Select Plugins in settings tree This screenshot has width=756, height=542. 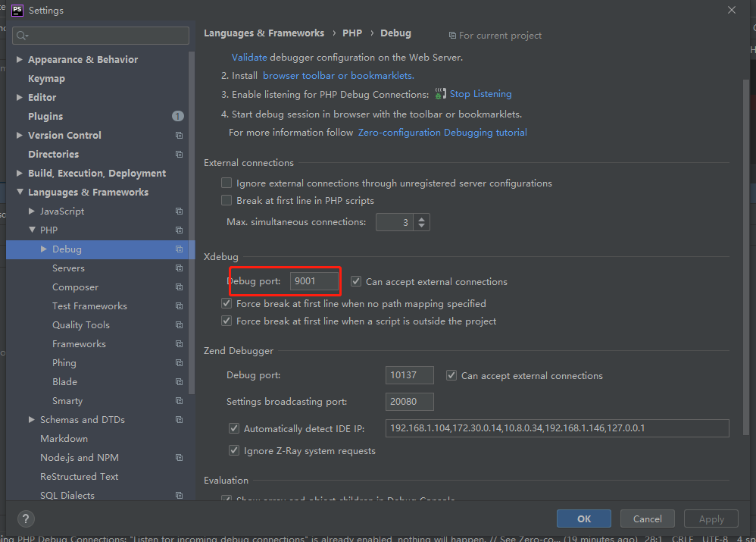[x=45, y=116]
